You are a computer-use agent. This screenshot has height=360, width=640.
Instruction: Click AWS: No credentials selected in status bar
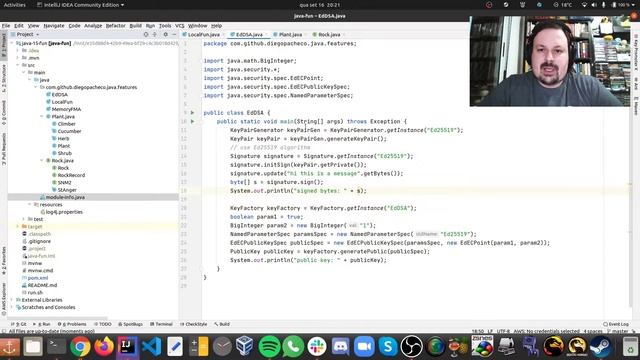tap(546, 331)
